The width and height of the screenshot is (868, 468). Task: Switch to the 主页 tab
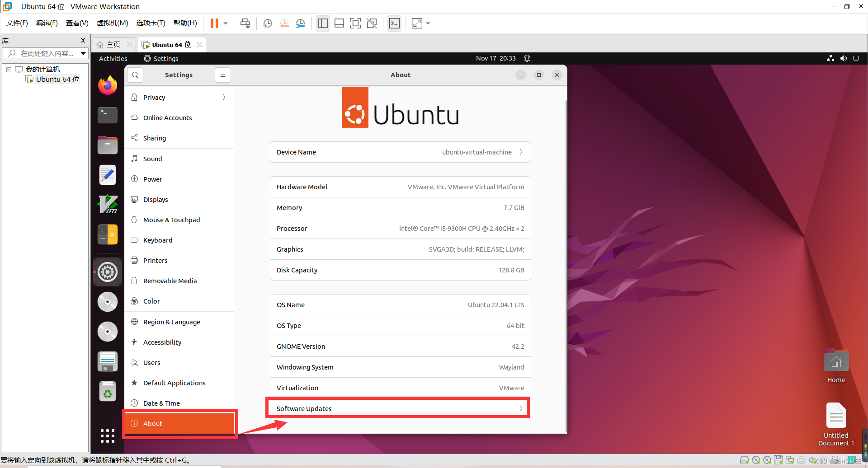click(x=113, y=44)
